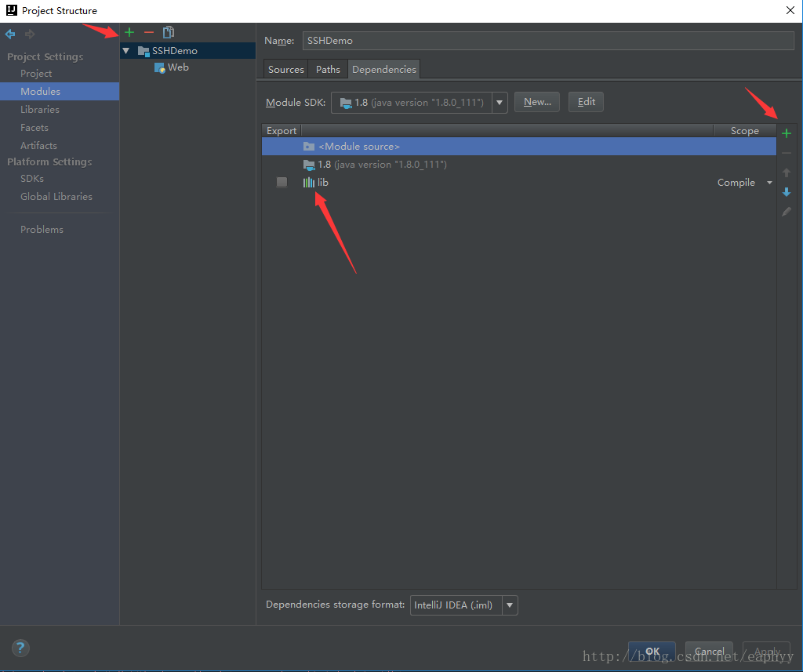Click the module Name input field
The width and height of the screenshot is (803, 672).
548,41
